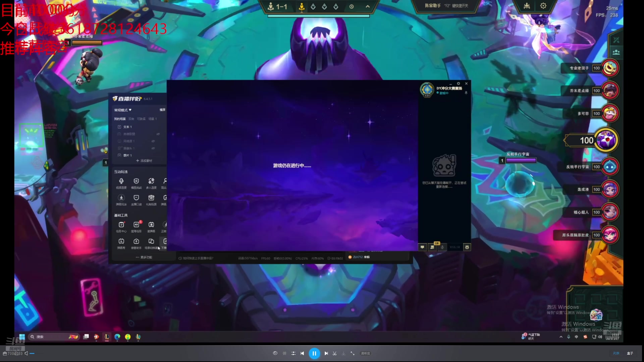Screen dimensions: 644x362
Task: Toggle visibility eye of 摄像头 1
Action: coord(153,148)
